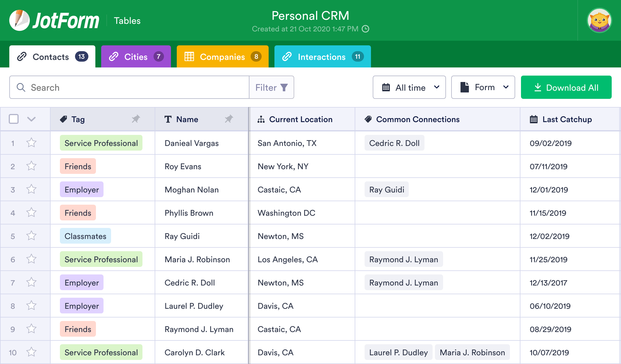Click the Raymond J. Lyman connection in row 6
The image size is (621, 364).
404,259
